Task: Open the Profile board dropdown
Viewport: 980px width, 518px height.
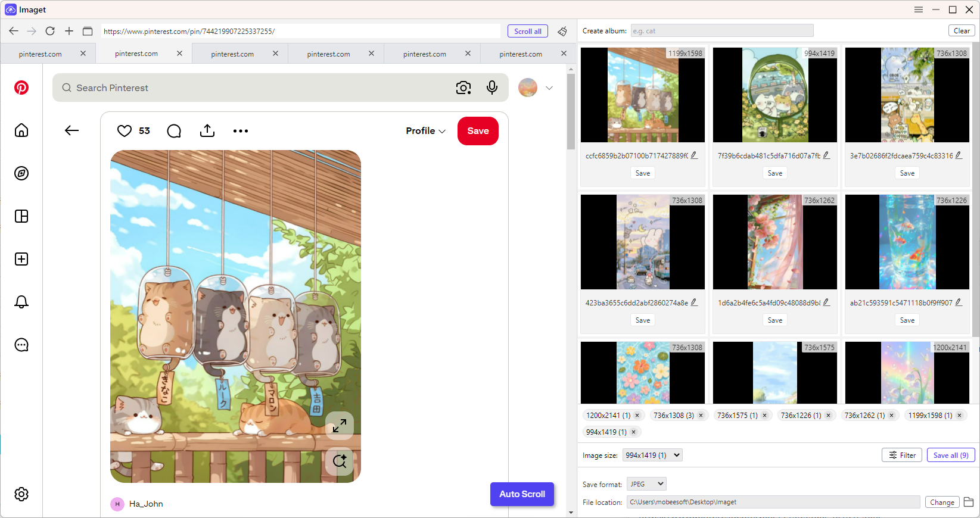Action: pos(425,131)
